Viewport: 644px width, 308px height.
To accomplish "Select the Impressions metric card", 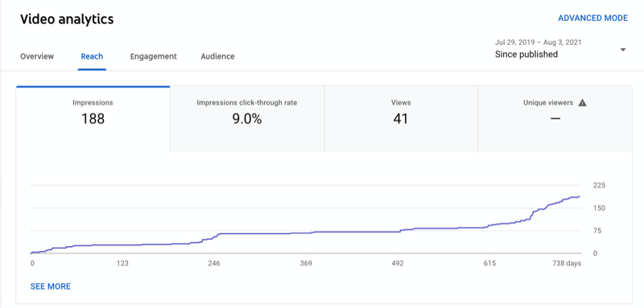I will (93, 119).
